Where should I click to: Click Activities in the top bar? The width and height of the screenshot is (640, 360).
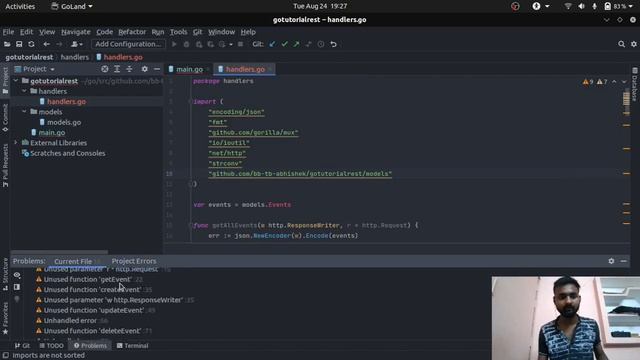tap(20, 6)
